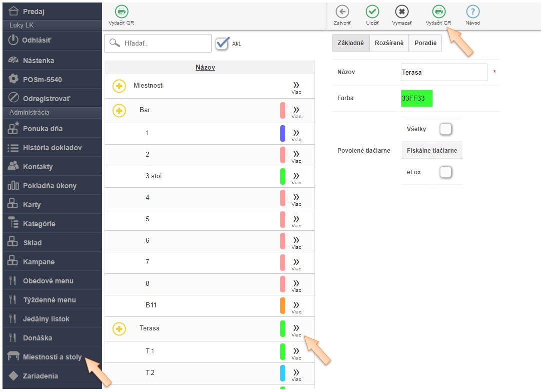Screen dimensions: 543x392
Task: Sort by the Názov column header
Action: coord(205,67)
